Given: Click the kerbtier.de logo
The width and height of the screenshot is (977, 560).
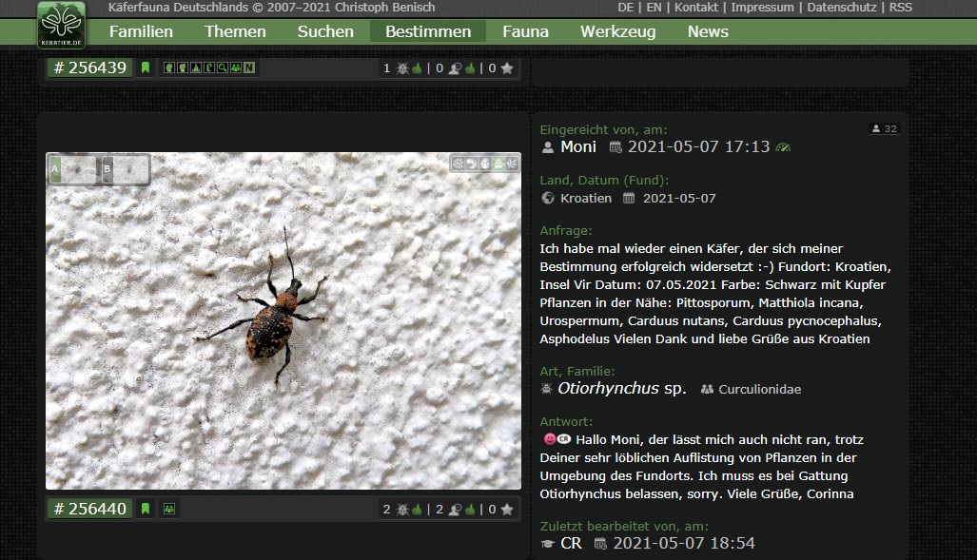Looking at the screenshot, I should click(61, 25).
